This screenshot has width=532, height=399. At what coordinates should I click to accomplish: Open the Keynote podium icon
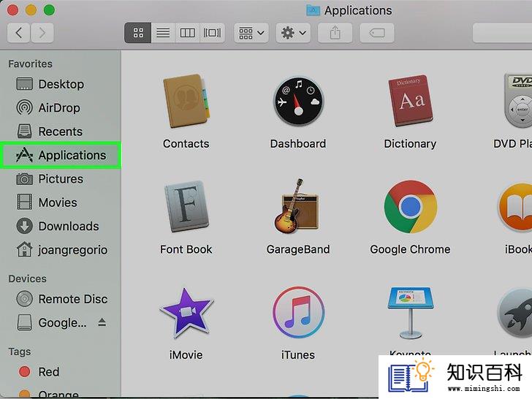[411, 313]
